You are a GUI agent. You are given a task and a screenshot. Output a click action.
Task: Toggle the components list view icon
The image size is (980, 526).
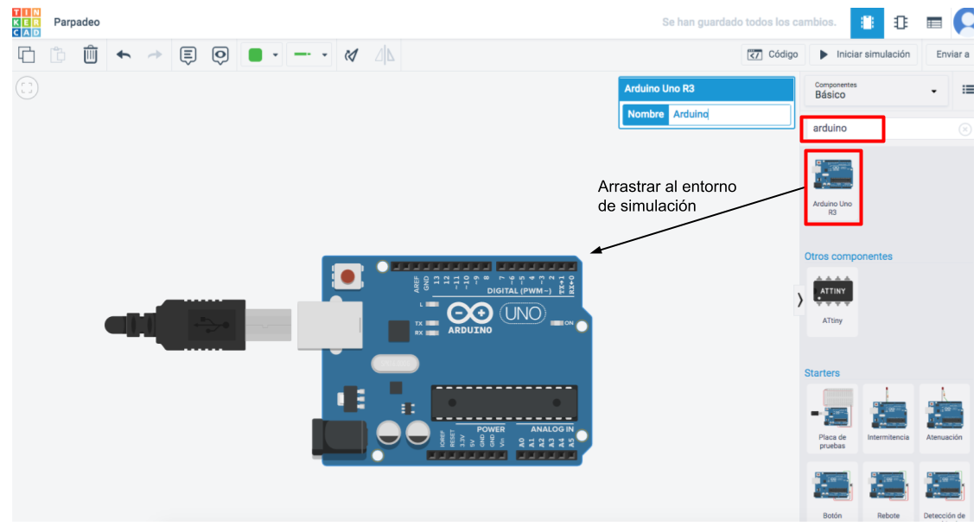coord(968,90)
